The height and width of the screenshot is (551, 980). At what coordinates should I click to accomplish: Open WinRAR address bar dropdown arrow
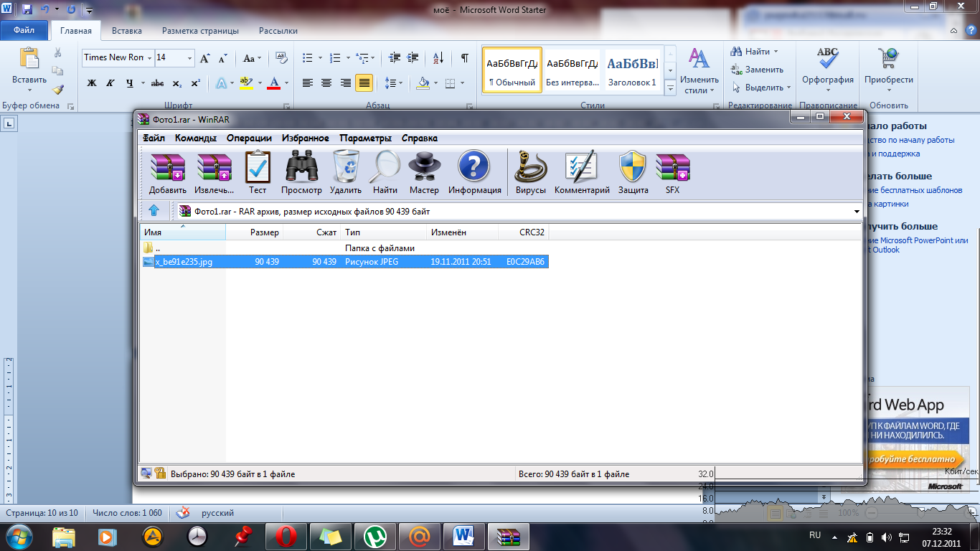[x=857, y=212]
